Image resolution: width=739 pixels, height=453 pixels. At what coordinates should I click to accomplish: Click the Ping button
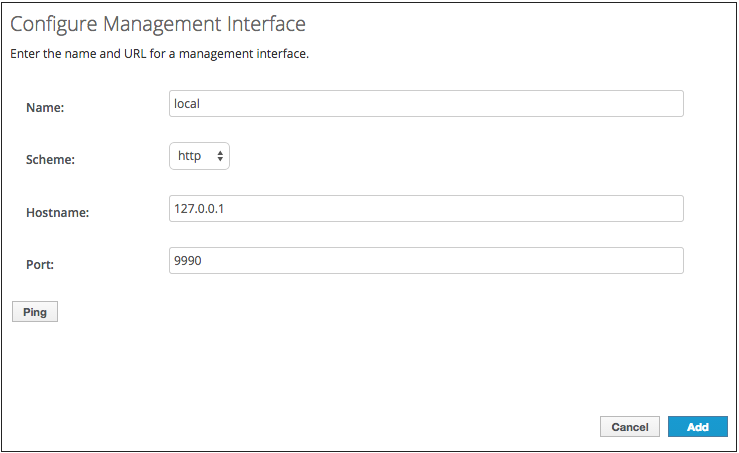pos(35,312)
